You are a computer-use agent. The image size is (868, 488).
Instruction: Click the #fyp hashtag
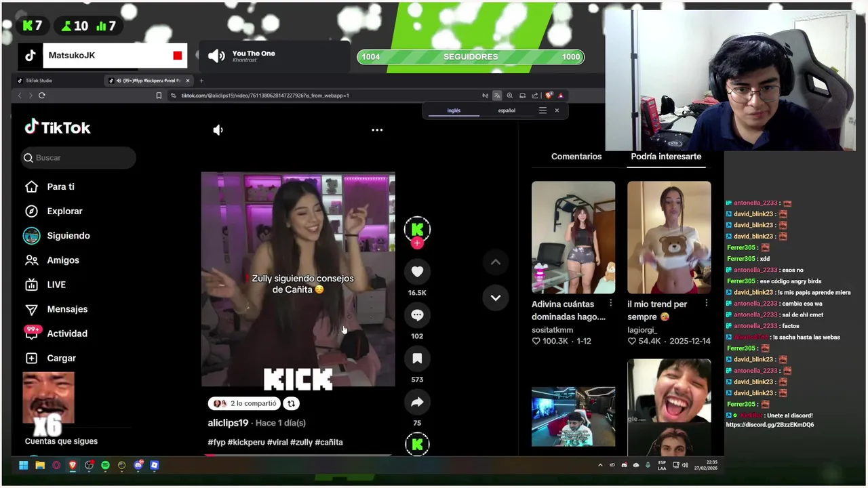[216, 442]
